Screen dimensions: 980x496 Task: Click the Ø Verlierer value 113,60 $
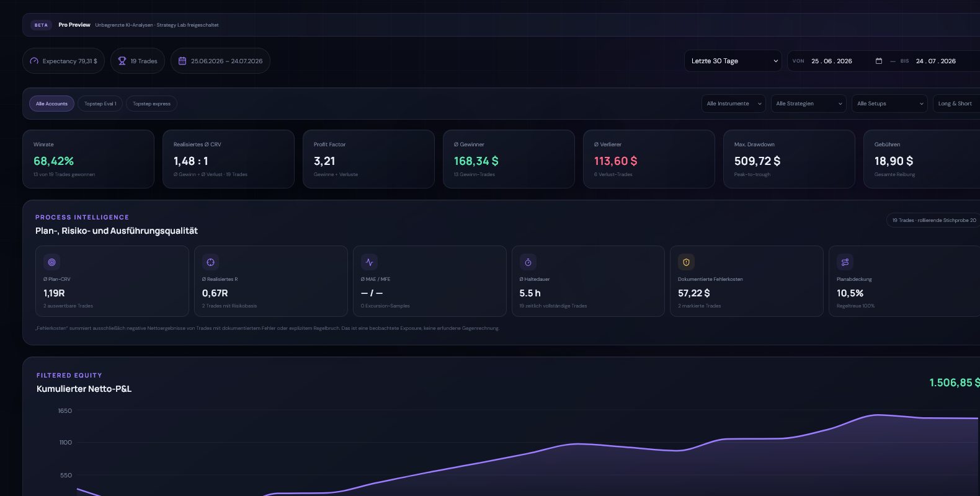pyautogui.click(x=615, y=161)
